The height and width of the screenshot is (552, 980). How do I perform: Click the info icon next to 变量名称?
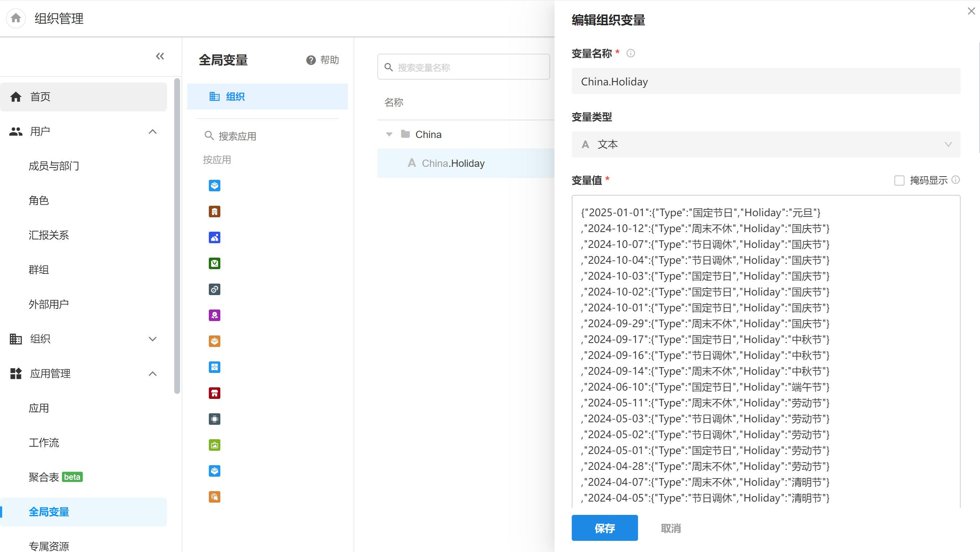tap(630, 53)
